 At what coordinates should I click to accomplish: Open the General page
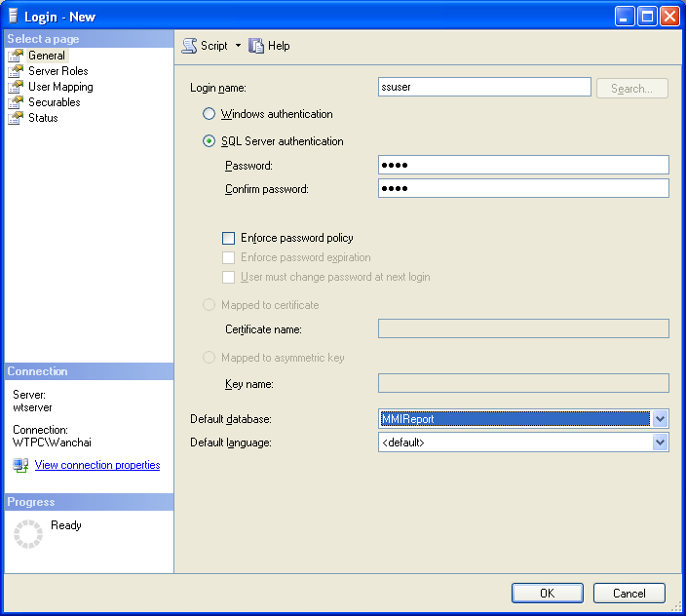coord(47,56)
